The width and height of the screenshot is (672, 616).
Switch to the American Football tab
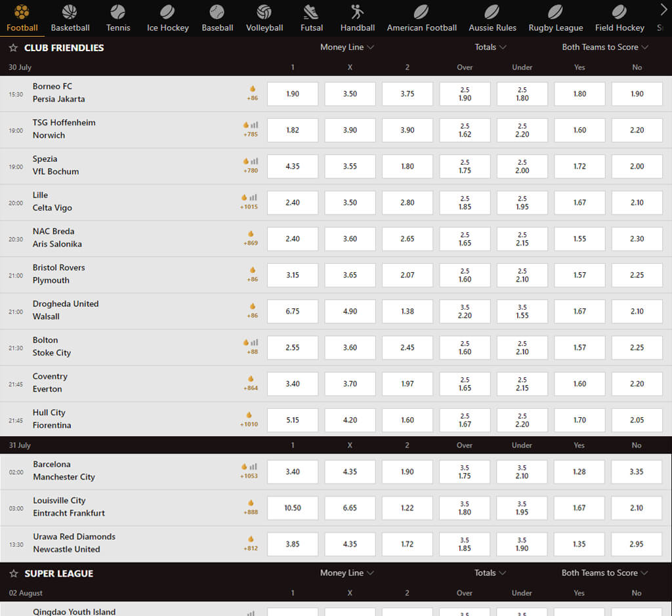422,18
